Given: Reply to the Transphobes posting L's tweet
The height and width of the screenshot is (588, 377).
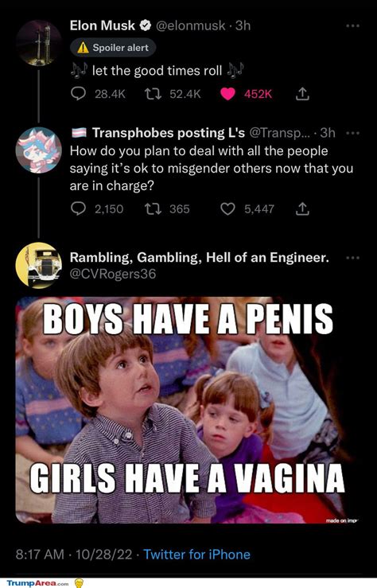Looking at the screenshot, I should pyautogui.click(x=78, y=208).
